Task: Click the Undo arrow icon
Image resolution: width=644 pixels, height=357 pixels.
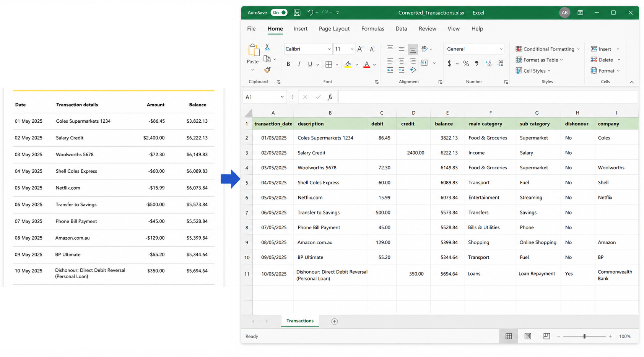Action: pyautogui.click(x=310, y=13)
